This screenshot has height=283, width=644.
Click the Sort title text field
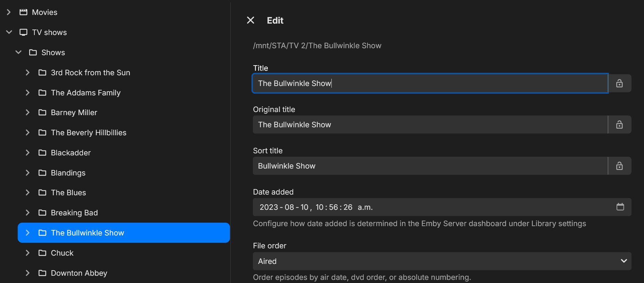coord(430,166)
